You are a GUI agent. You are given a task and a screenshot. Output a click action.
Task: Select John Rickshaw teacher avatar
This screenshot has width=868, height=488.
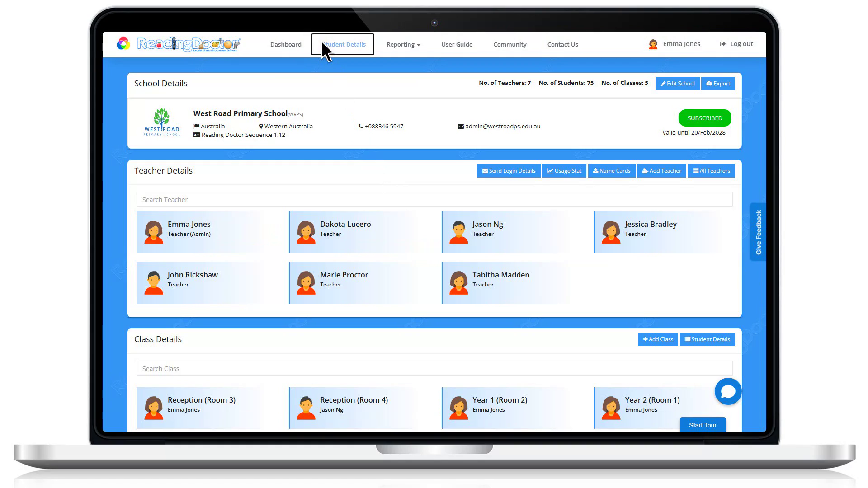tap(154, 283)
